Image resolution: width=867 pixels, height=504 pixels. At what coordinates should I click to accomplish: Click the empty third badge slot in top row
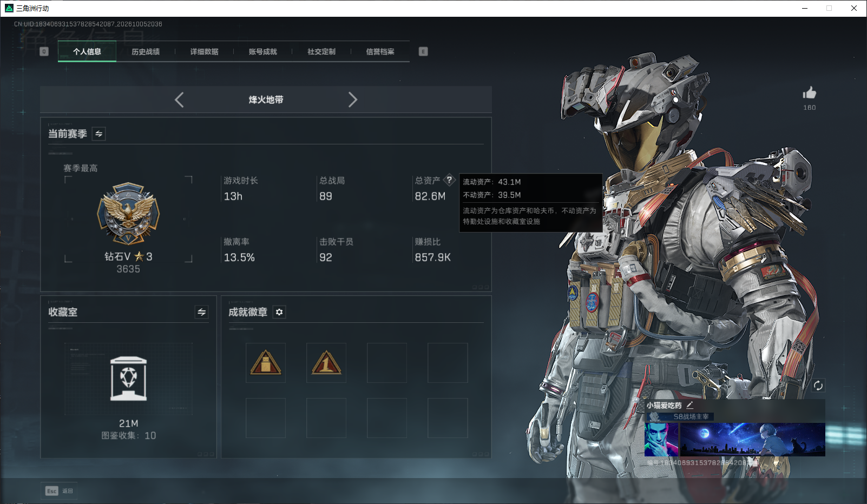[x=387, y=363]
